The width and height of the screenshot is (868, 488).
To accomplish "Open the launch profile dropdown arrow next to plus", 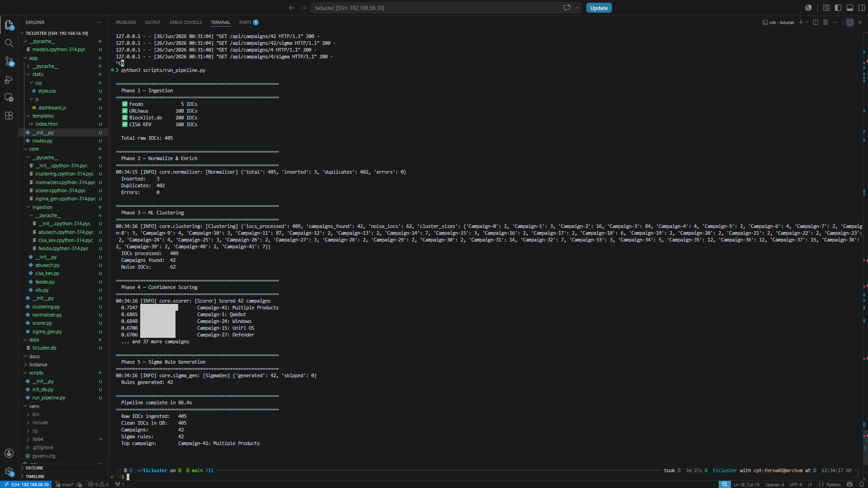I will 807,22.
